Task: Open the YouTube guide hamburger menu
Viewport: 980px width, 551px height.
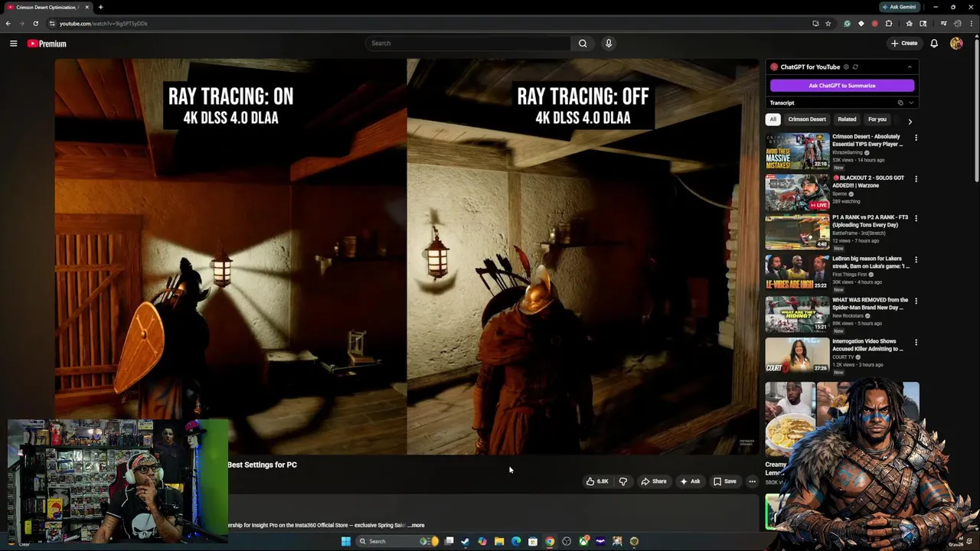Action: tap(13, 44)
